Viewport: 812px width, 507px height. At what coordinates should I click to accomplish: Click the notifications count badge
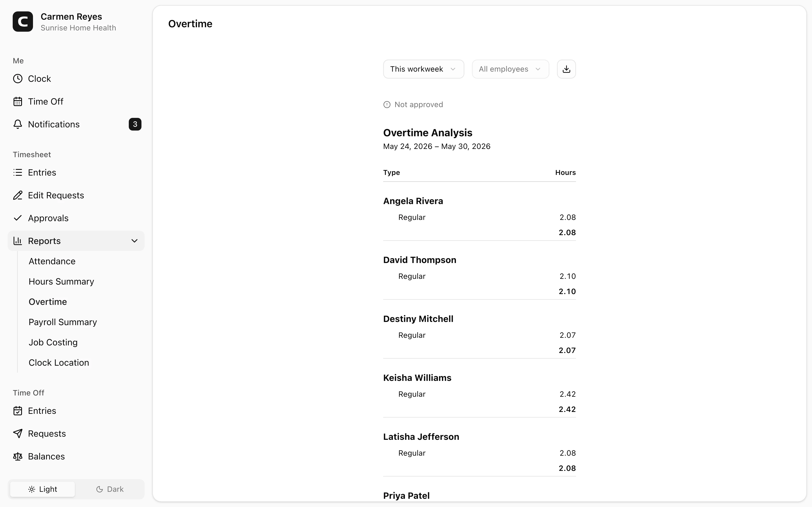click(135, 124)
